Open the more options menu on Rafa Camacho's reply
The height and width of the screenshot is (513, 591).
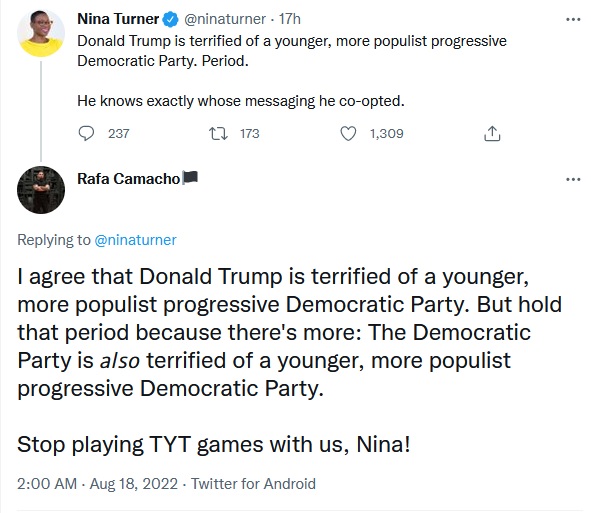[573, 179]
